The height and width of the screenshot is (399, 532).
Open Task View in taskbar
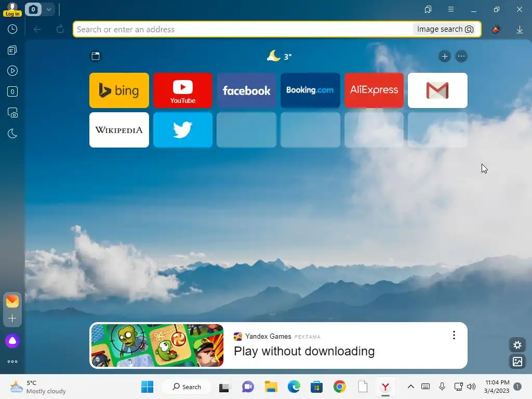coord(224,387)
